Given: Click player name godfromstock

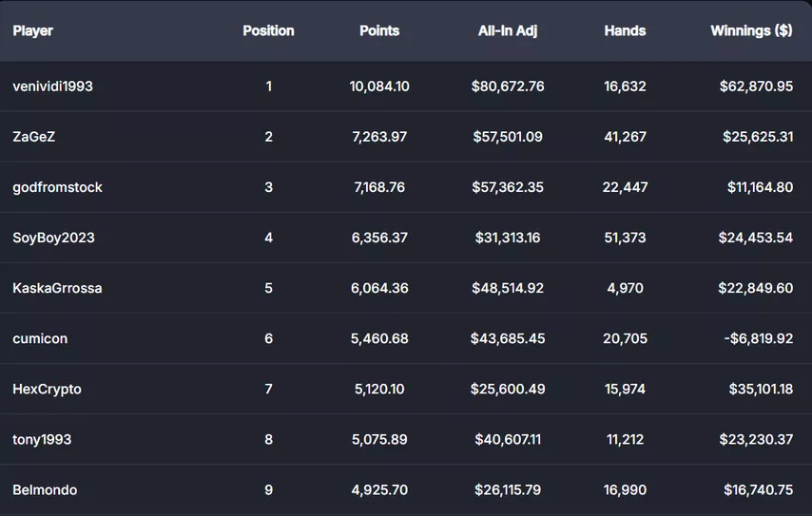Looking at the screenshot, I should click(58, 187).
